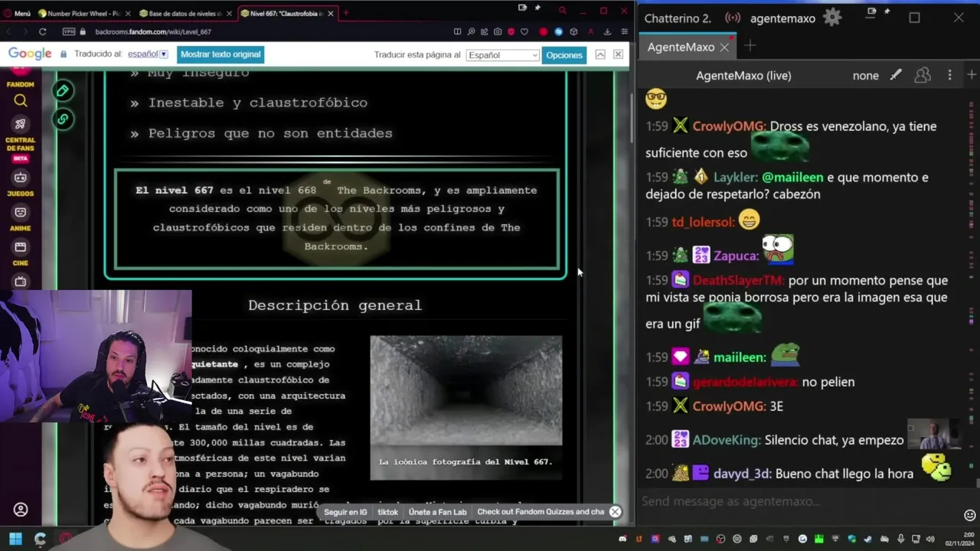This screenshot has height=551, width=980.
Task: Add a new split in Chatterino
Action: pos(972,75)
